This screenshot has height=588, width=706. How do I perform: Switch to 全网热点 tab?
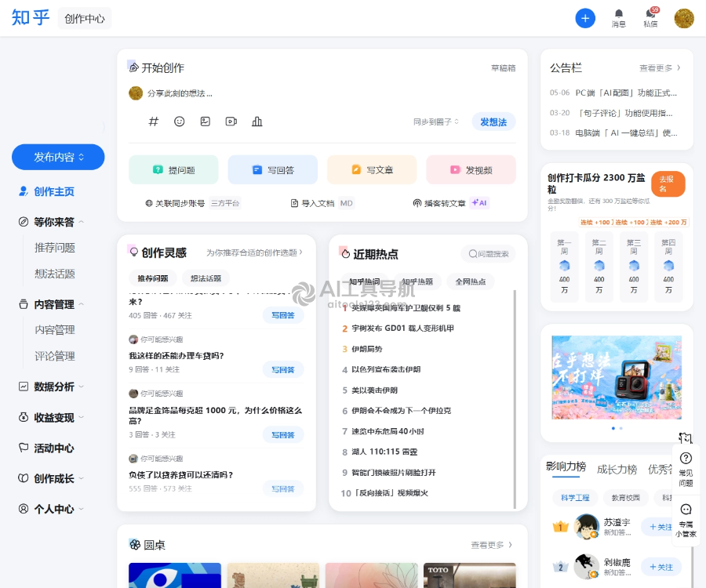(471, 281)
